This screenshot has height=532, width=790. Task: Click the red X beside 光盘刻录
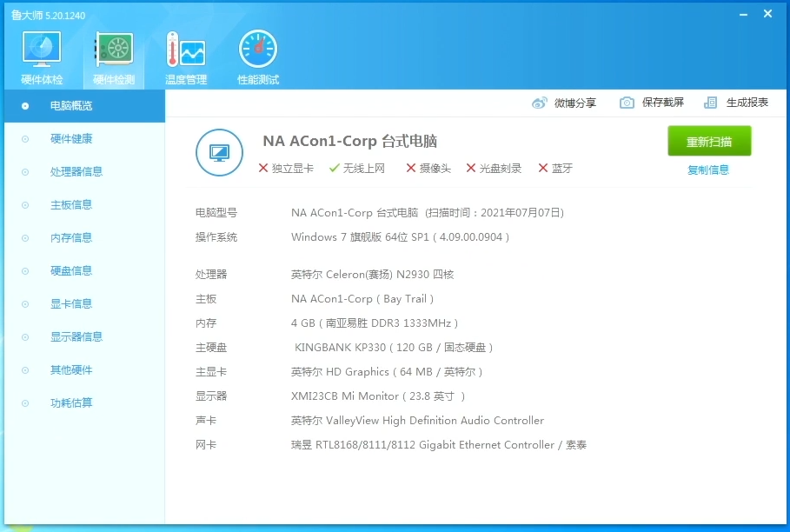471,169
